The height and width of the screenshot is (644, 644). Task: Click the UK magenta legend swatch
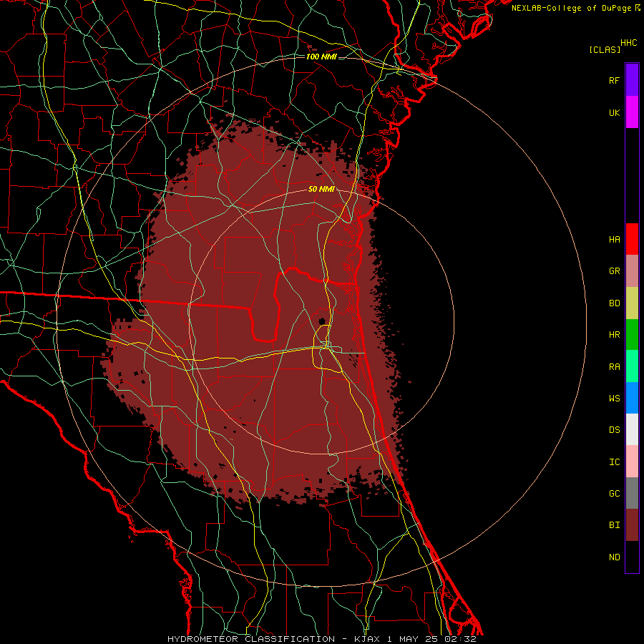point(632,112)
